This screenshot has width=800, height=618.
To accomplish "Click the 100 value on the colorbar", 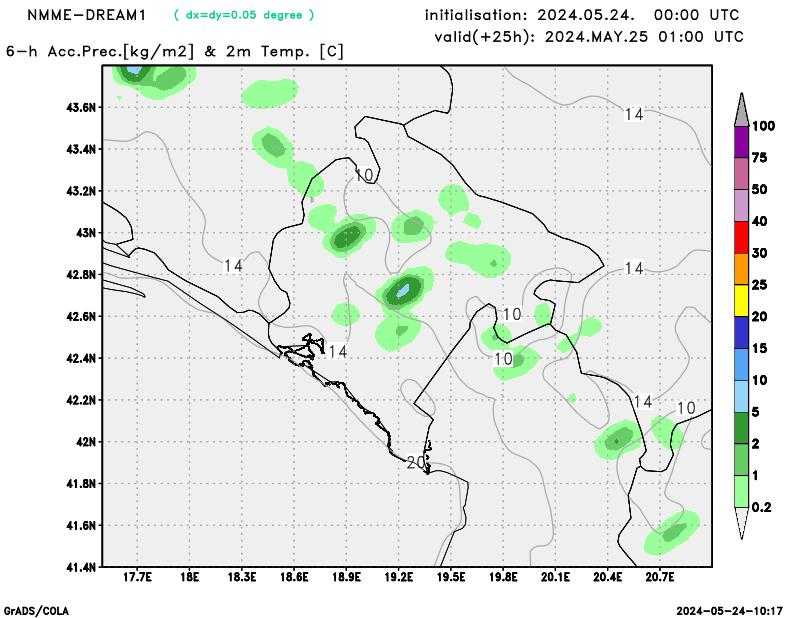I will pyautogui.click(x=763, y=126).
